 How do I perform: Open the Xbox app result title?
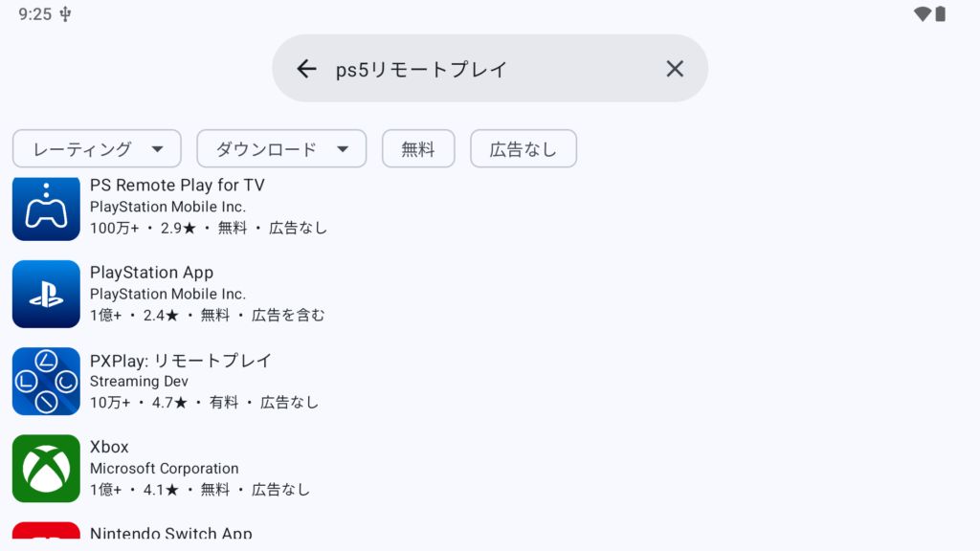click(109, 448)
